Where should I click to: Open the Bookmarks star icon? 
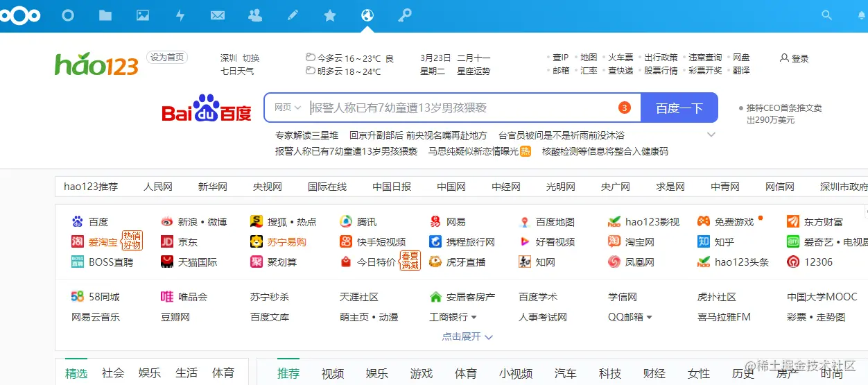coord(330,15)
